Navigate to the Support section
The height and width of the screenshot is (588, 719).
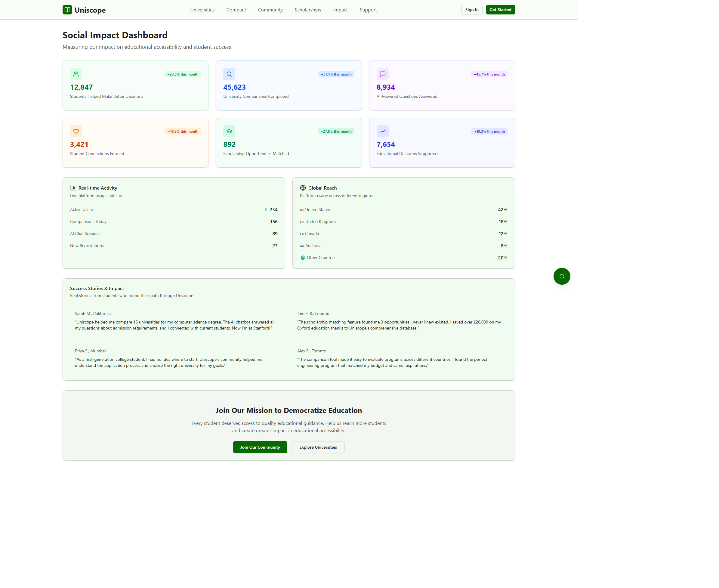tap(368, 10)
